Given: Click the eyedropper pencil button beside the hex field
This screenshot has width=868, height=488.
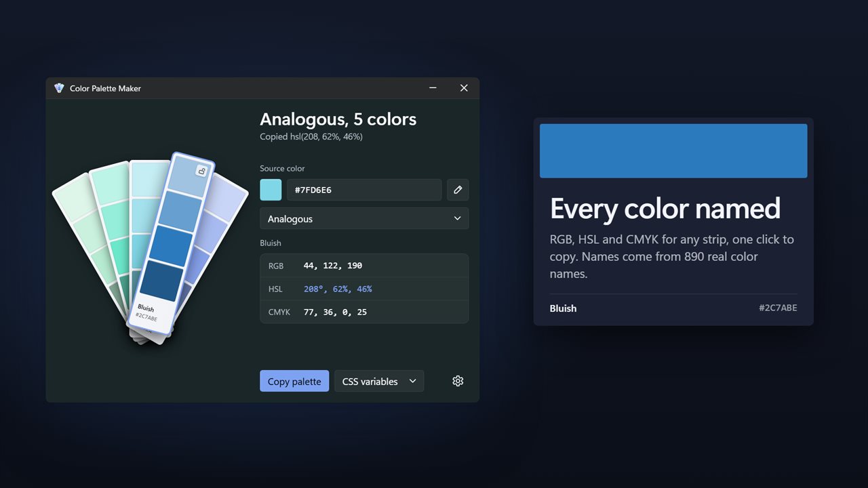Looking at the screenshot, I should pyautogui.click(x=458, y=190).
